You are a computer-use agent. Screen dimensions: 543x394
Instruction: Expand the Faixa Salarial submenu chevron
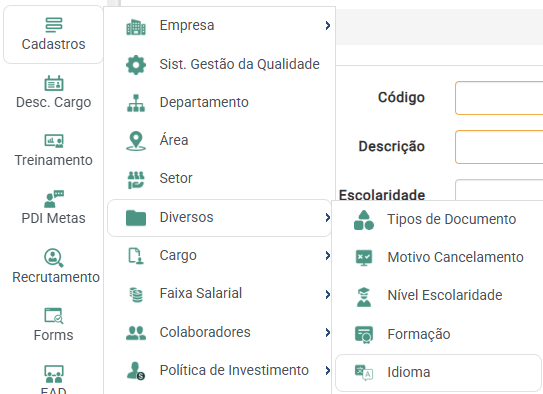click(x=328, y=294)
